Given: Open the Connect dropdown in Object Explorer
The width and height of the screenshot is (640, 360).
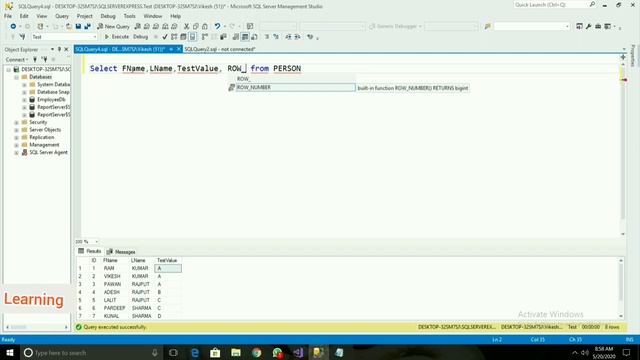Looking at the screenshot, I should click(16, 60).
